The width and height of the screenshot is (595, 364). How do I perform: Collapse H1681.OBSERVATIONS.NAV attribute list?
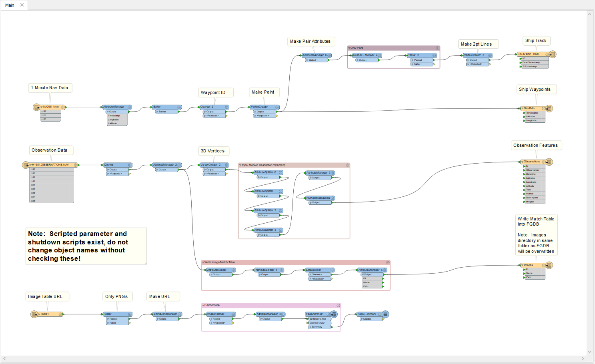(x=31, y=165)
